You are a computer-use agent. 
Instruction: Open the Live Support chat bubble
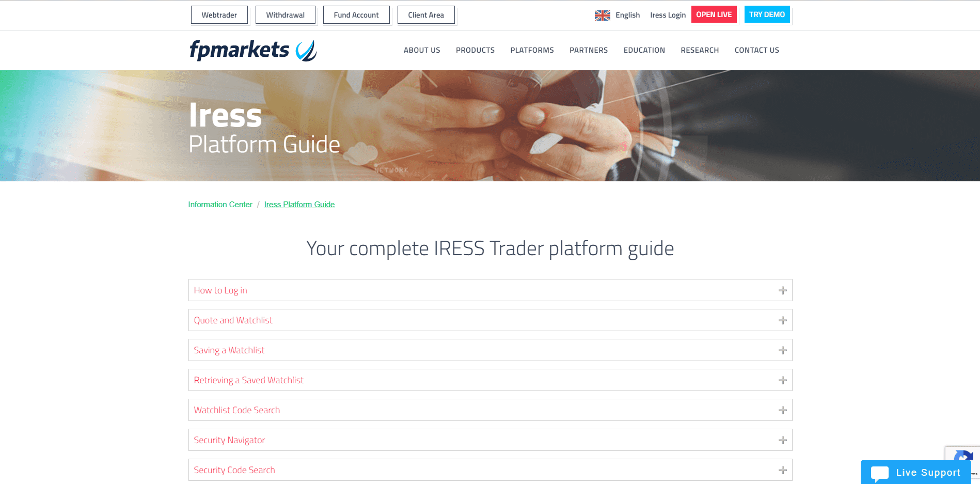(x=880, y=473)
